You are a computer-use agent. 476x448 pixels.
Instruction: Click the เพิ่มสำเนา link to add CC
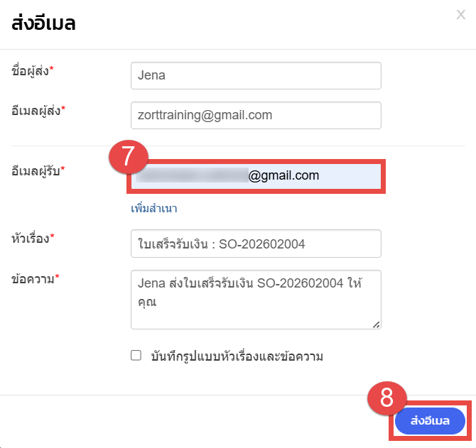click(153, 209)
